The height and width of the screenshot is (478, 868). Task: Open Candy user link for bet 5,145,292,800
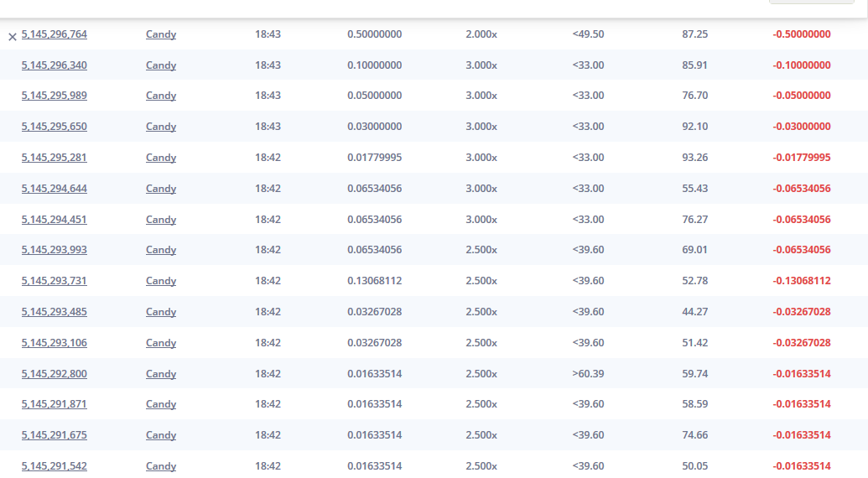pyautogui.click(x=161, y=374)
